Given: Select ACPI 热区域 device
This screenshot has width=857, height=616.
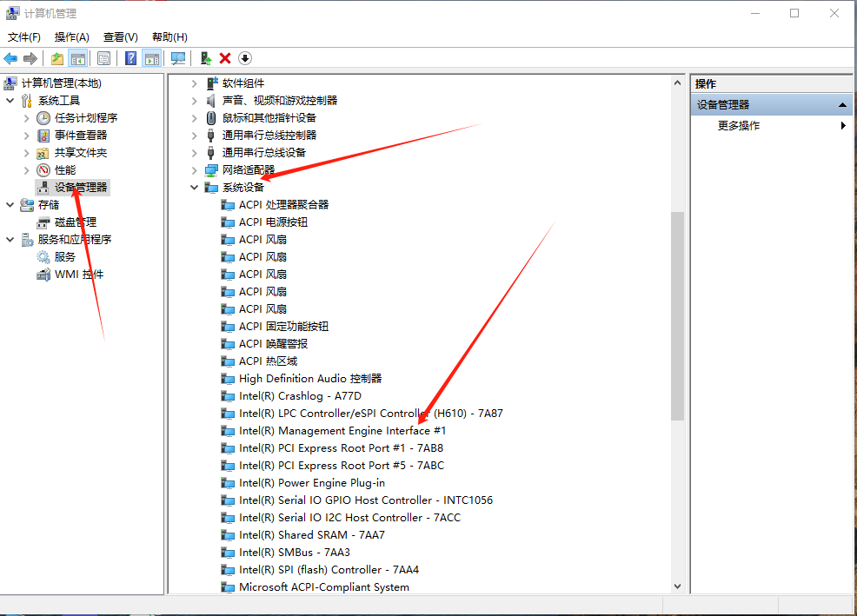Looking at the screenshot, I should click(269, 361).
